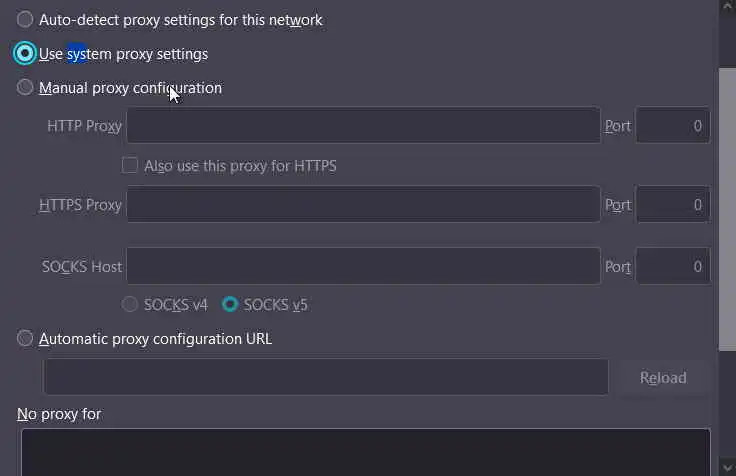Click the HTTPS Proxy address field
The width and height of the screenshot is (736, 476).
(x=363, y=204)
